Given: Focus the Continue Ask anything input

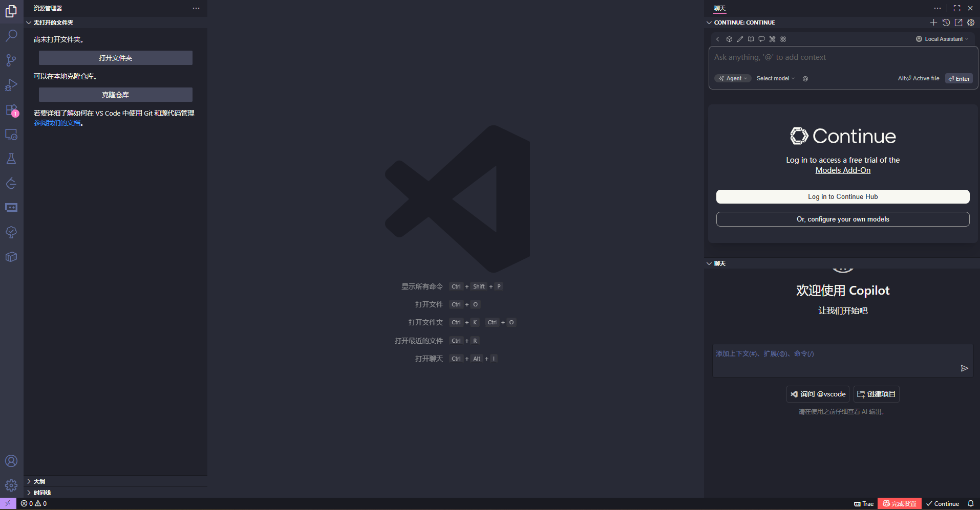Looking at the screenshot, I should (x=843, y=58).
